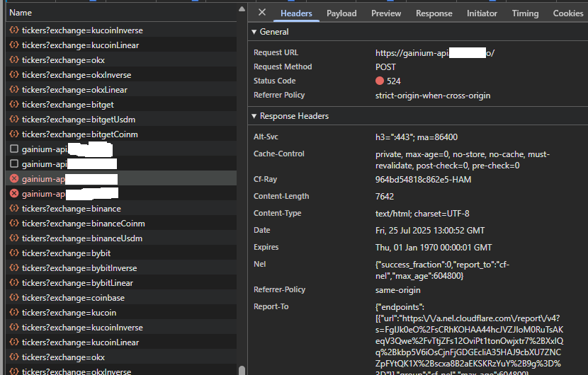Click the Cache-Control value starting with private
The height and width of the screenshot is (375, 588).
point(463,160)
